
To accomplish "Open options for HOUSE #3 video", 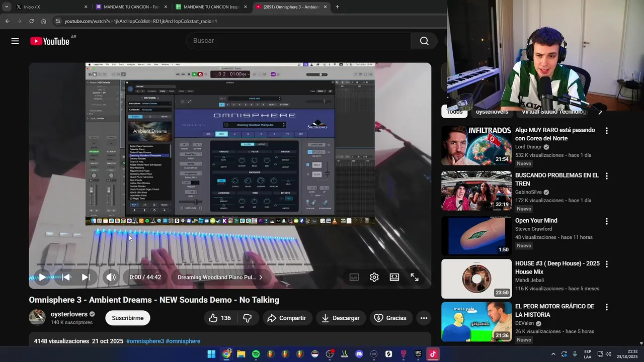I will [x=606, y=264].
